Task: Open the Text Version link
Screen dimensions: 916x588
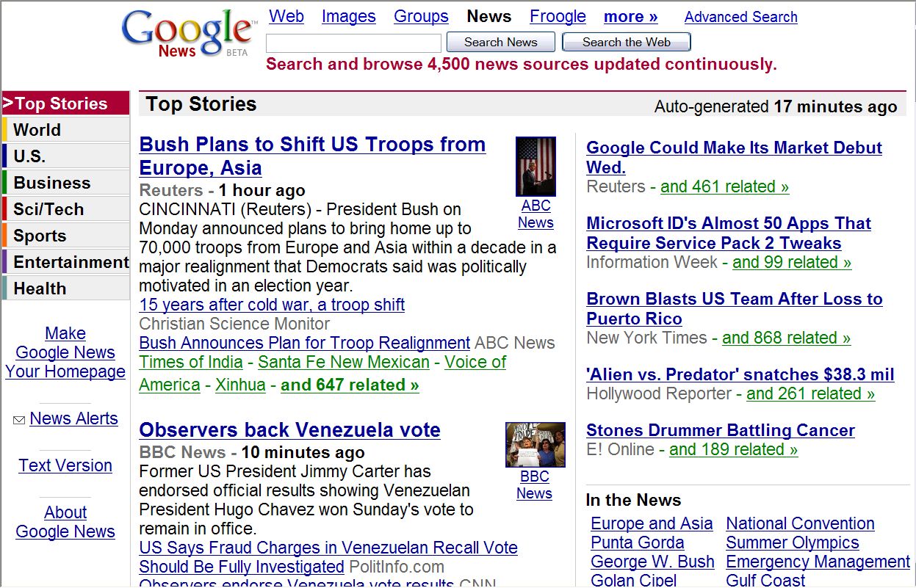Action: pyautogui.click(x=65, y=465)
